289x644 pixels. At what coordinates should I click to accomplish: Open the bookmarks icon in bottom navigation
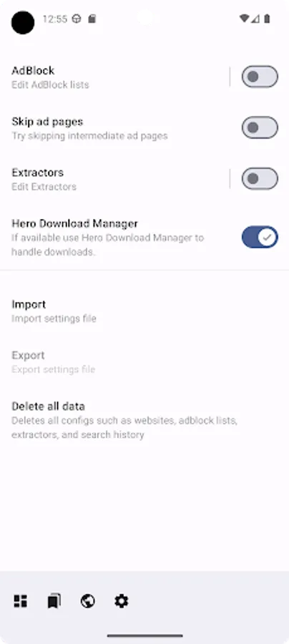(x=54, y=601)
